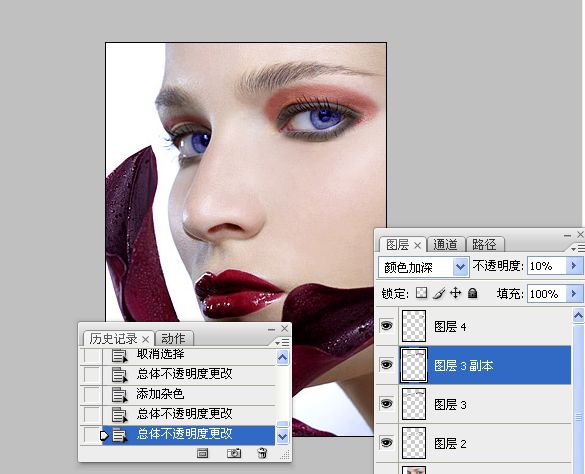Viewport: 585px width, 474px height.
Task: Open 不透明度 slider arrow
Action: pos(574,266)
